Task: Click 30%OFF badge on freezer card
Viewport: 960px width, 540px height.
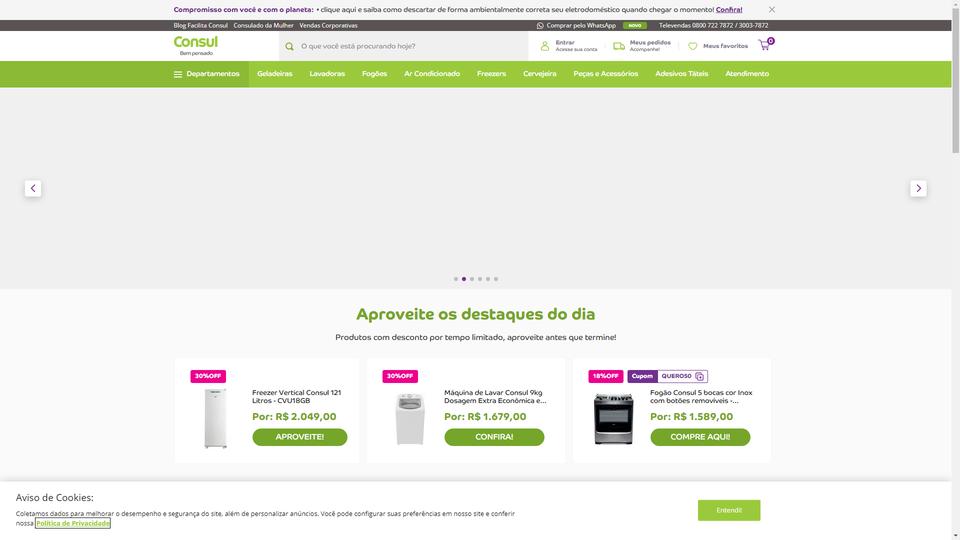Action: tap(208, 377)
